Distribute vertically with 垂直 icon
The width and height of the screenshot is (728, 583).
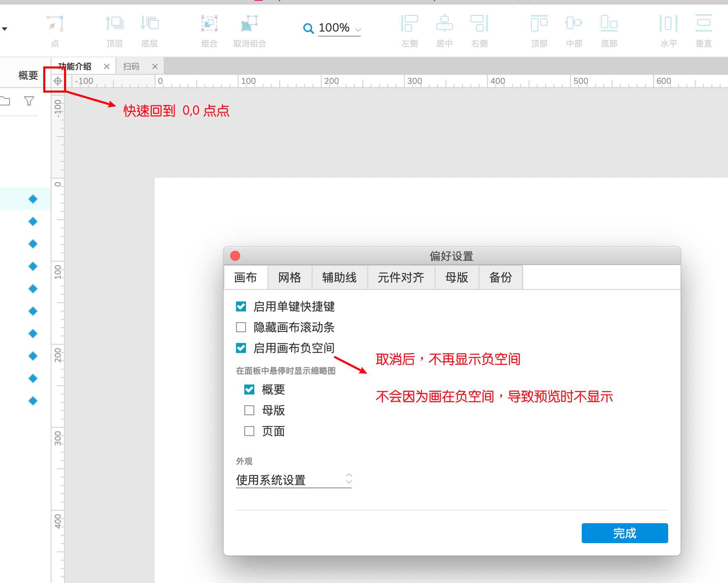pyautogui.click(x=704, y=24)
